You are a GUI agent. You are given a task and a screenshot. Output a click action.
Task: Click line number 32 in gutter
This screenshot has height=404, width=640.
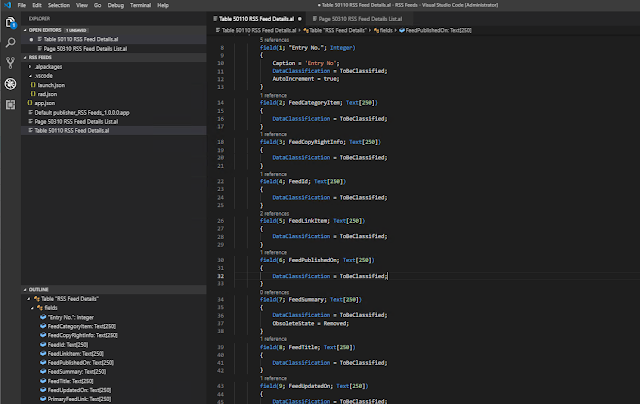pos(220,276)
